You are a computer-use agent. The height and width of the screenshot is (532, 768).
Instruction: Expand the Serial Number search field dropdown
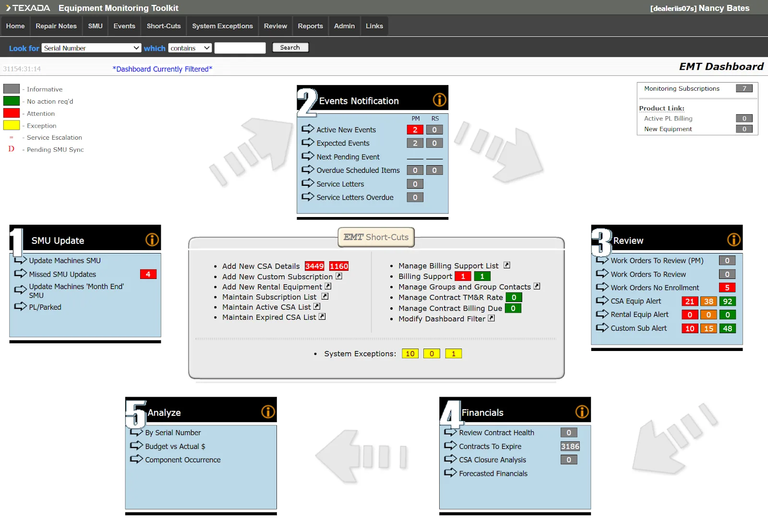coord(91,48)
